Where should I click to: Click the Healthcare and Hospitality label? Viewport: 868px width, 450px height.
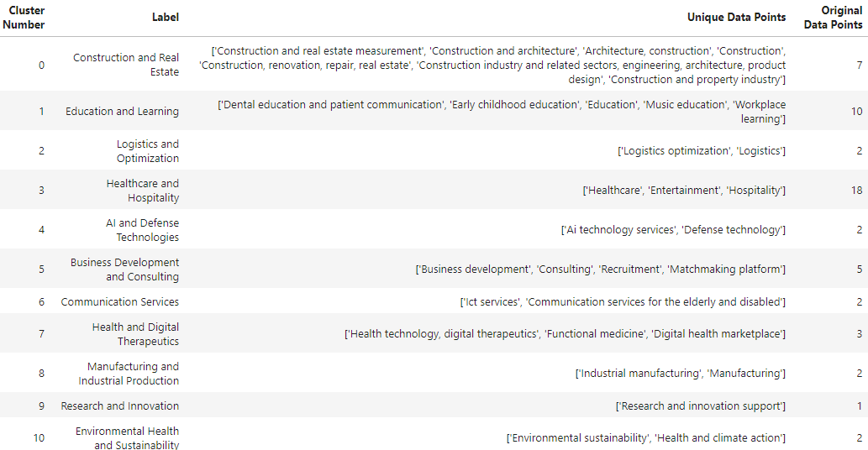tap(142, 191)
